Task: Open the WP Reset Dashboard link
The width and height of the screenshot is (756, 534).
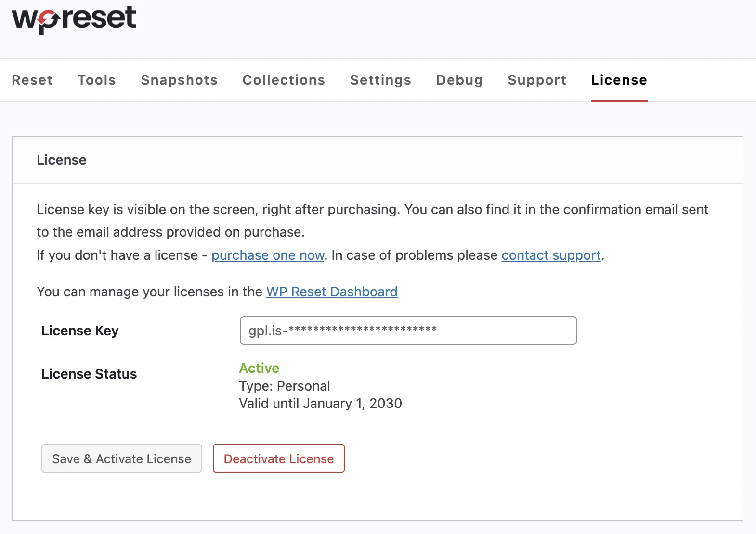Action: (x=332, y=292)
